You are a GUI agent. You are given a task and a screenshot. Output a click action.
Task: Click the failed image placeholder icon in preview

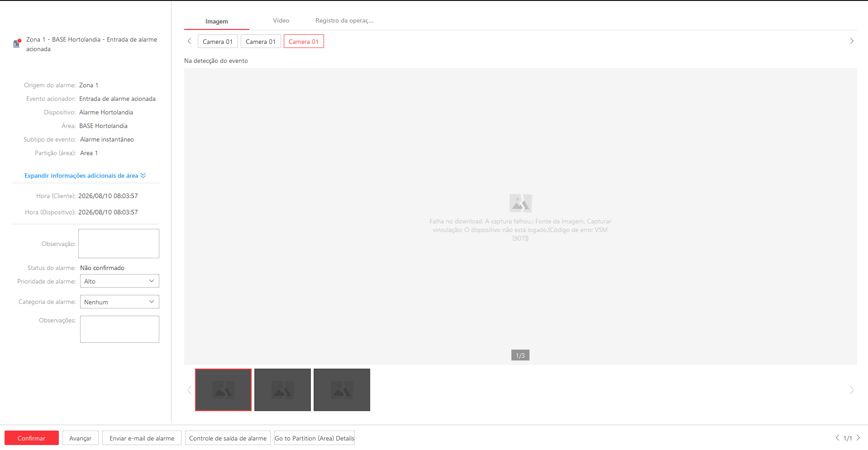point(520,203)
